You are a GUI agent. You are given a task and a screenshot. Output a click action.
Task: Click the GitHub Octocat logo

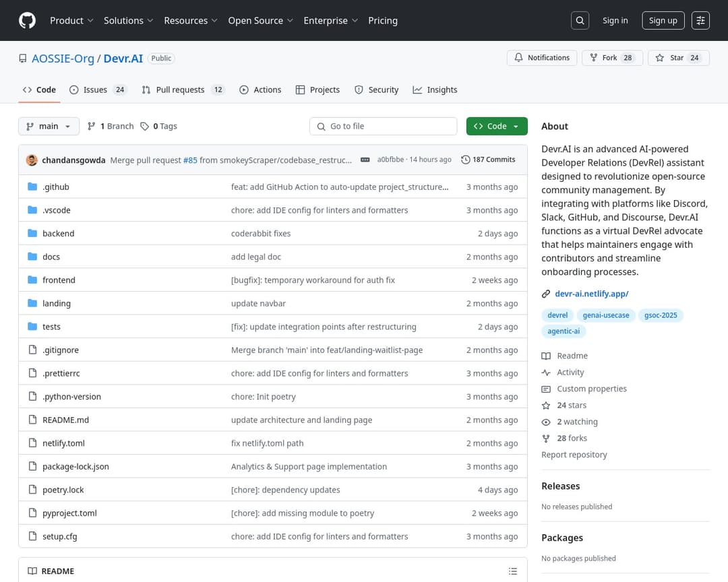[27, 20]
